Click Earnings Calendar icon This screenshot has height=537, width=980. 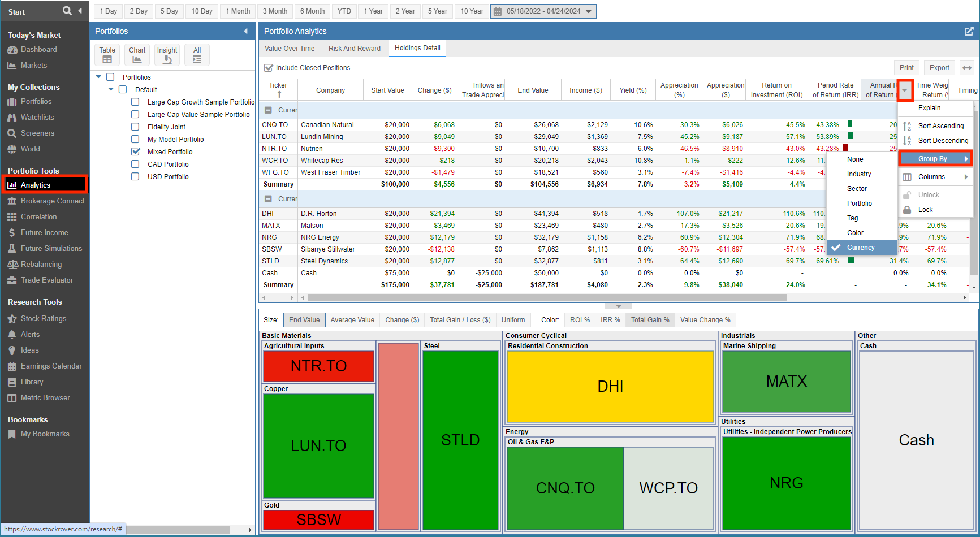pos(12,366)
